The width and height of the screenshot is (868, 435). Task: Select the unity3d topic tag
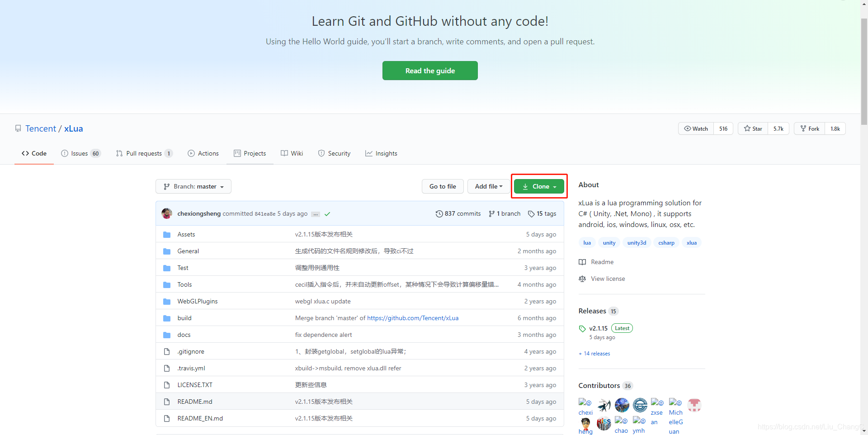[x=637, y=243]
